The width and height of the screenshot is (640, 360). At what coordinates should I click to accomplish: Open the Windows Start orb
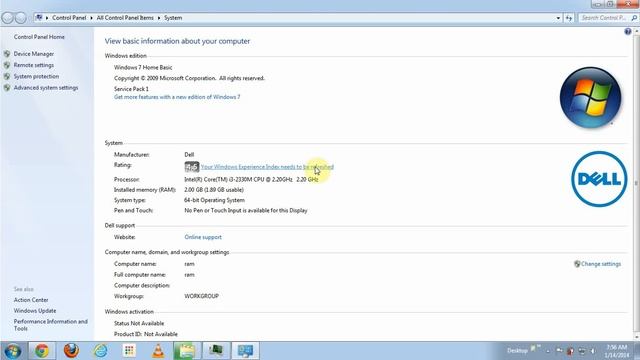(13, 351)
